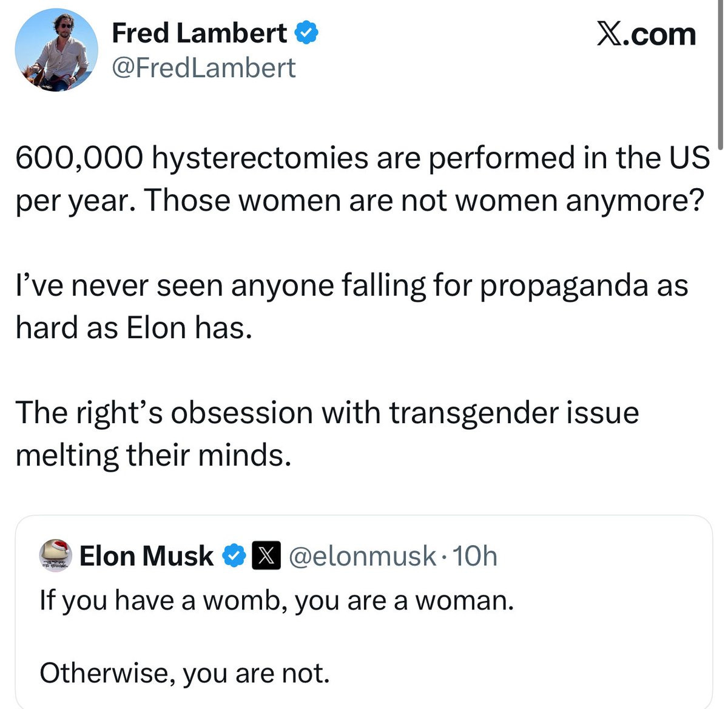Click the 10h timestamp on quoted post
This screenshot has width=728, height=709.
475,556
